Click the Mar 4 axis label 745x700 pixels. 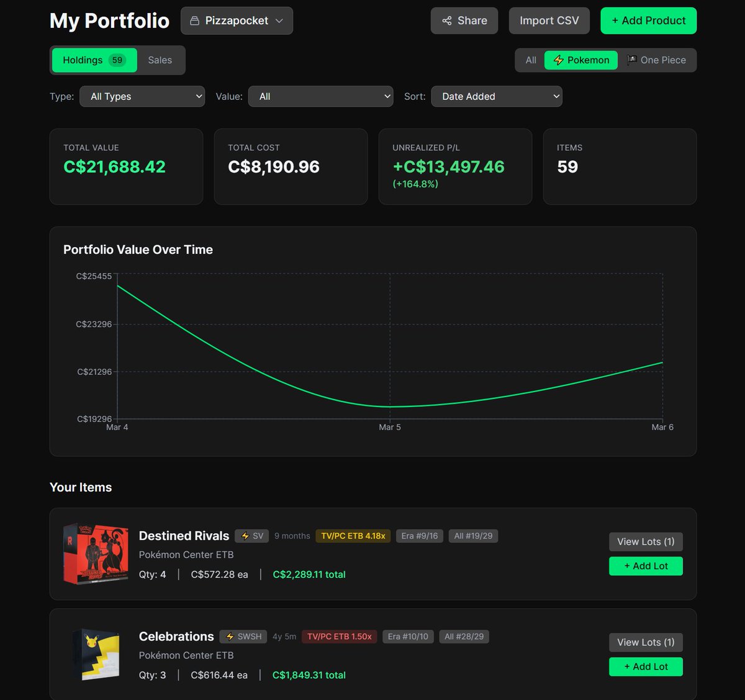tap(117, 427)
